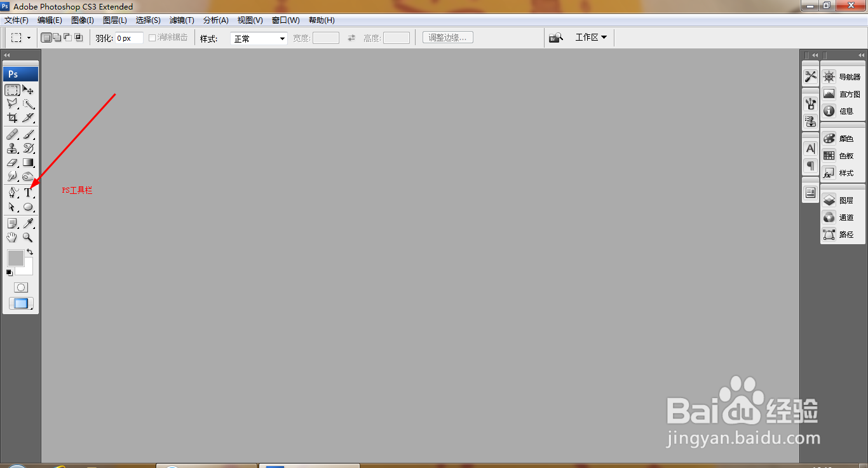Choose the Polygonal Lasso tool

point(13,104)
